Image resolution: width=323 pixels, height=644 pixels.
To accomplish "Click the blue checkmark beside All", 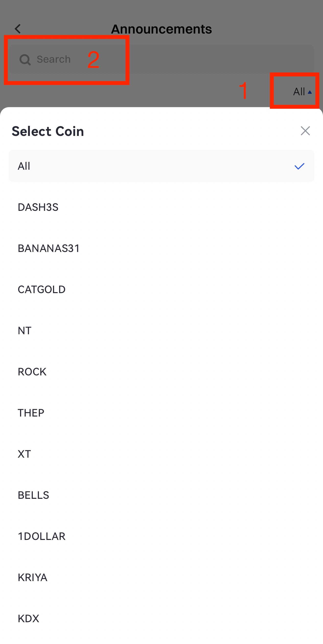I will tap(299, 166).
